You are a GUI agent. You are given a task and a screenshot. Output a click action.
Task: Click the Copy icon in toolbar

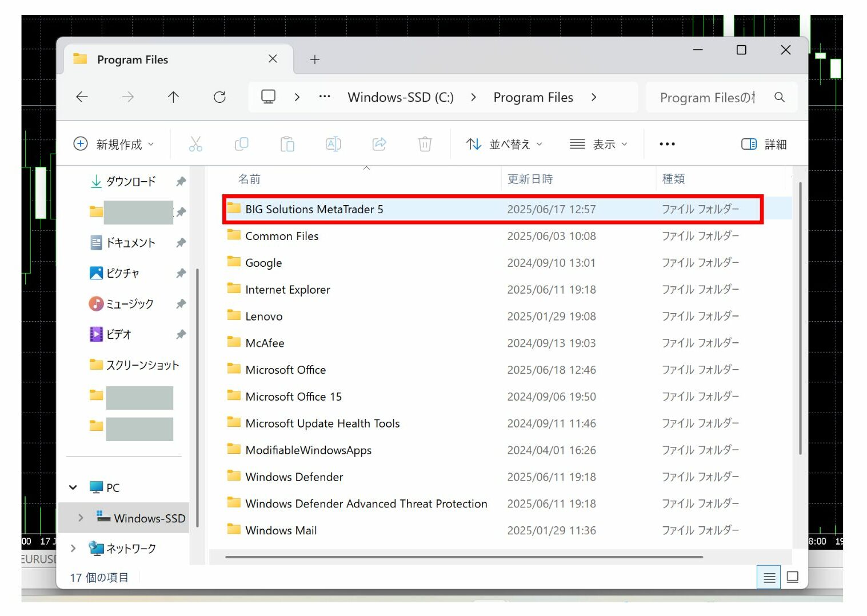tap(242, 144)
